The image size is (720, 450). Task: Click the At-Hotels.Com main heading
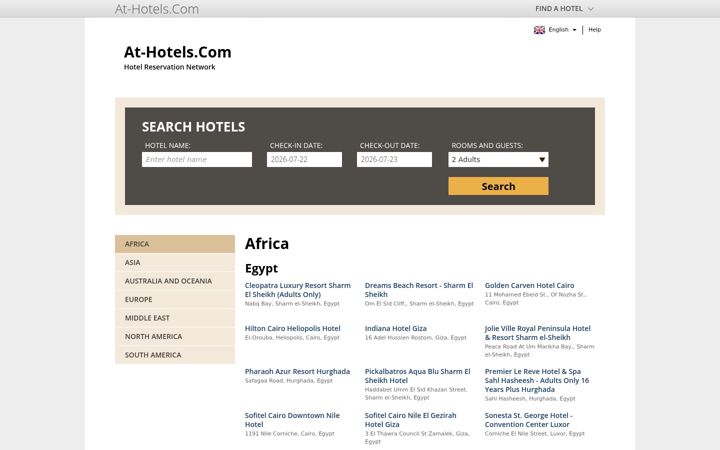(177, 52)
